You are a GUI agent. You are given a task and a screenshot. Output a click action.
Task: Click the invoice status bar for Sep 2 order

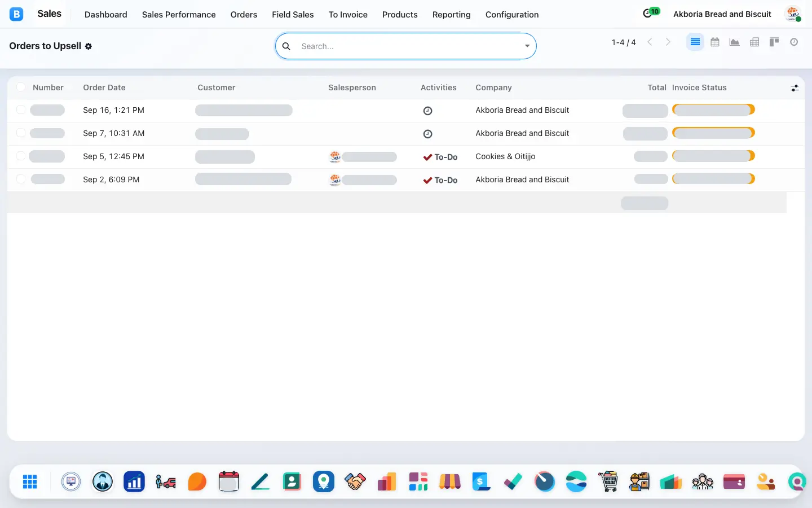[x=713, y=179]
